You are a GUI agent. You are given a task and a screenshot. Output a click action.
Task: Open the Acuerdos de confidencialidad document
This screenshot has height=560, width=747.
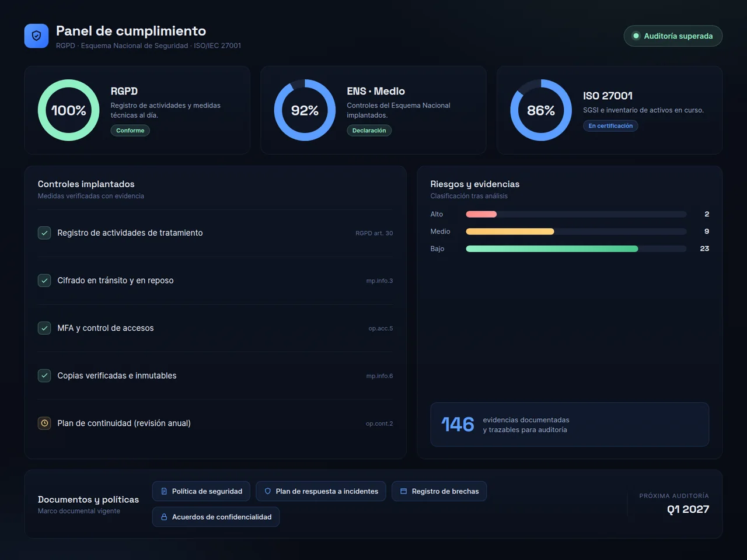216,517
